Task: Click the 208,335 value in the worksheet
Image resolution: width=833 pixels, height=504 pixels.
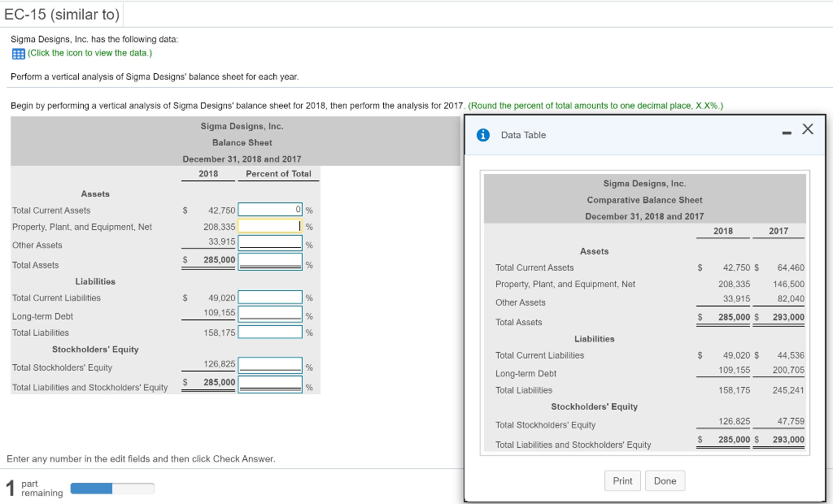Action: coord(220,227)
